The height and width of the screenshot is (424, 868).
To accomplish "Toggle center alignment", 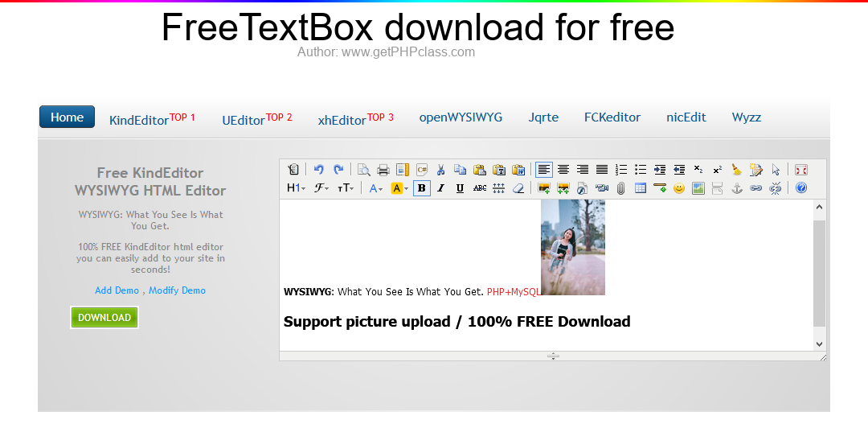I will [x=563, y=170].
